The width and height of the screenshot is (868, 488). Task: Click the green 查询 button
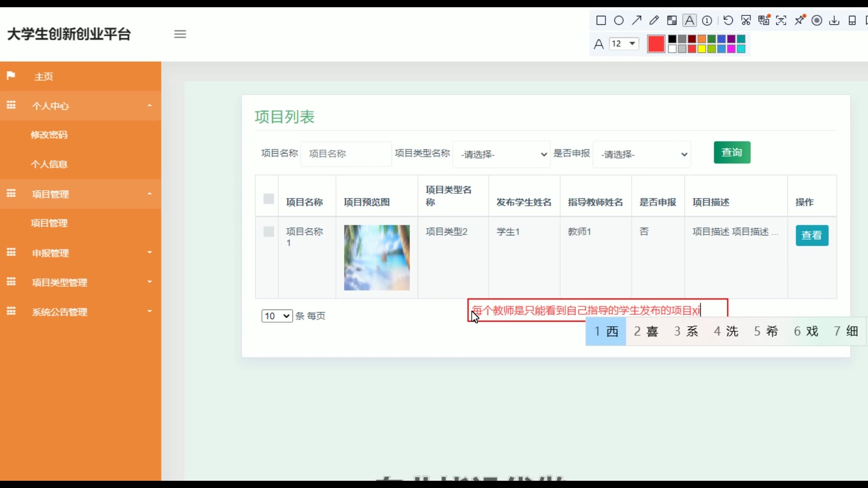point(732,152)
